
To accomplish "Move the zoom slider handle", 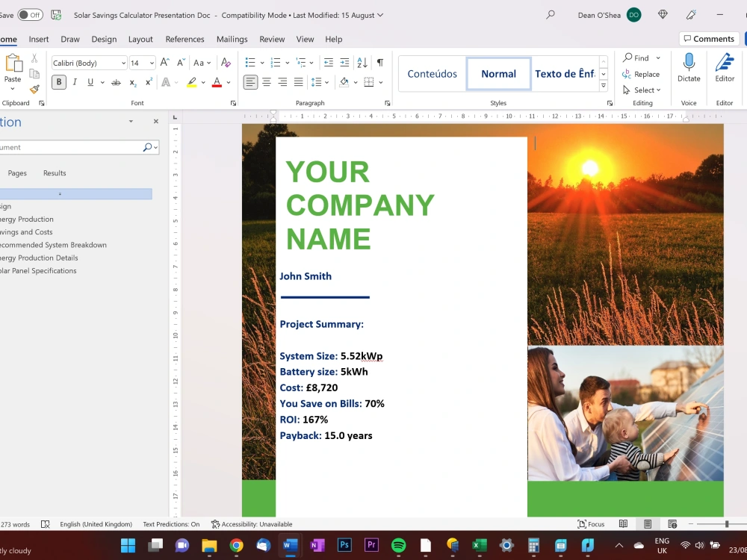I will coord(727,524).
